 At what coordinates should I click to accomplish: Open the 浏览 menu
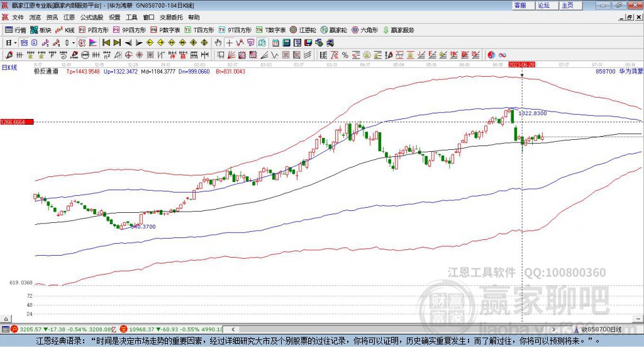pos(35,17)
